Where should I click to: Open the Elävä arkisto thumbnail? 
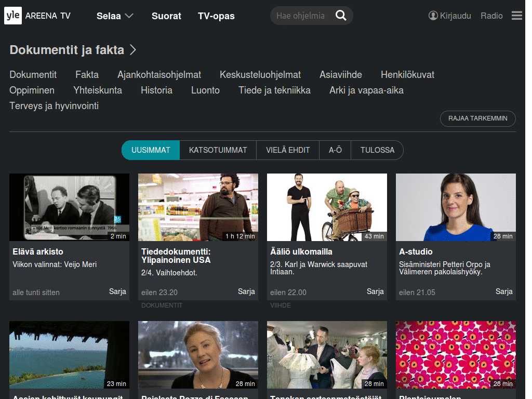(69, 207)
